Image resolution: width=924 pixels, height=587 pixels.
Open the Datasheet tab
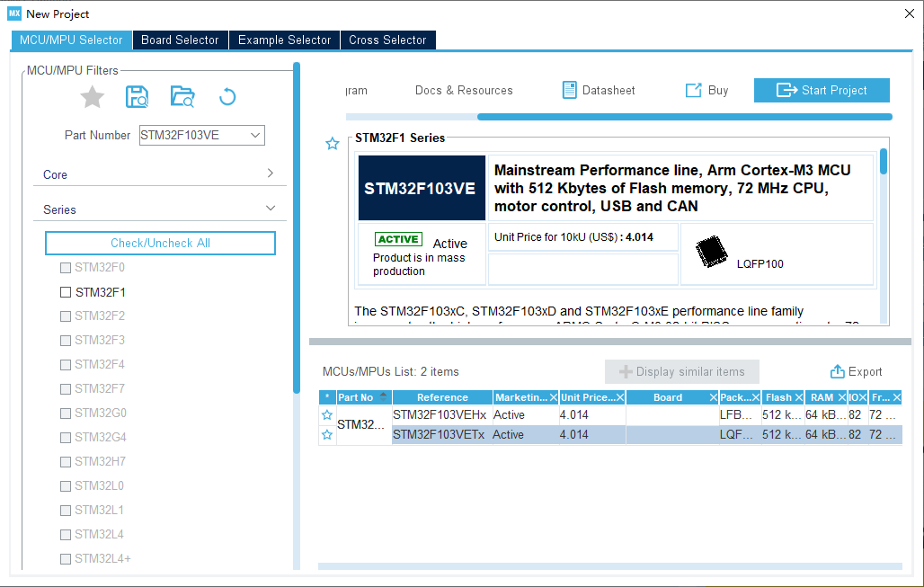(x=600, y=90)
